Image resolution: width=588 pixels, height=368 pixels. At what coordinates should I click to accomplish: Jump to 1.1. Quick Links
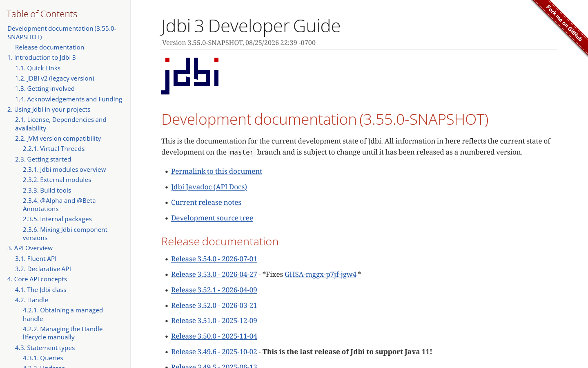[38, 68]
